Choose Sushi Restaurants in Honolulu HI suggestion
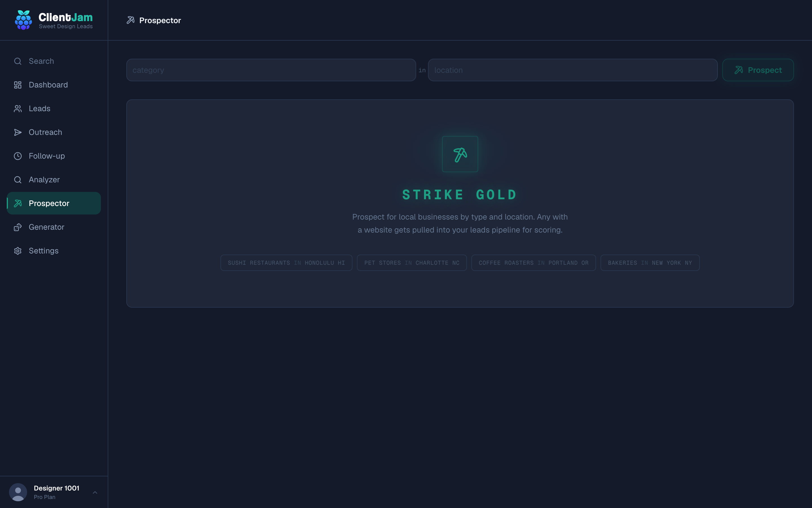The image size is (812, 508). click(286, 263)
